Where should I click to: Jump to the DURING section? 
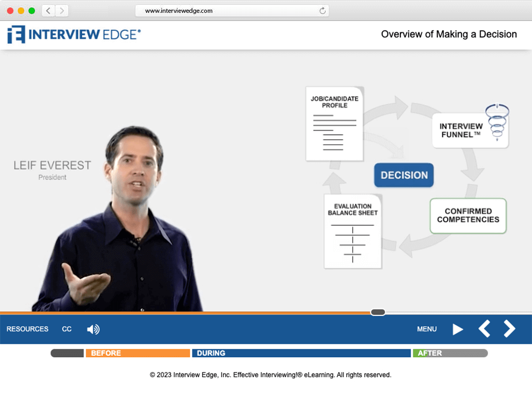(x=301, y=353)
